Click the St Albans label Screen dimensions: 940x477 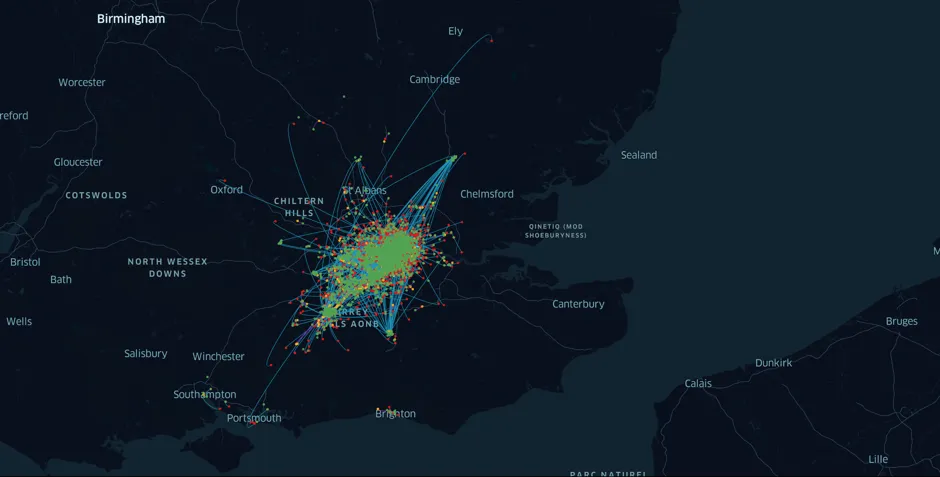pos(364,191)
